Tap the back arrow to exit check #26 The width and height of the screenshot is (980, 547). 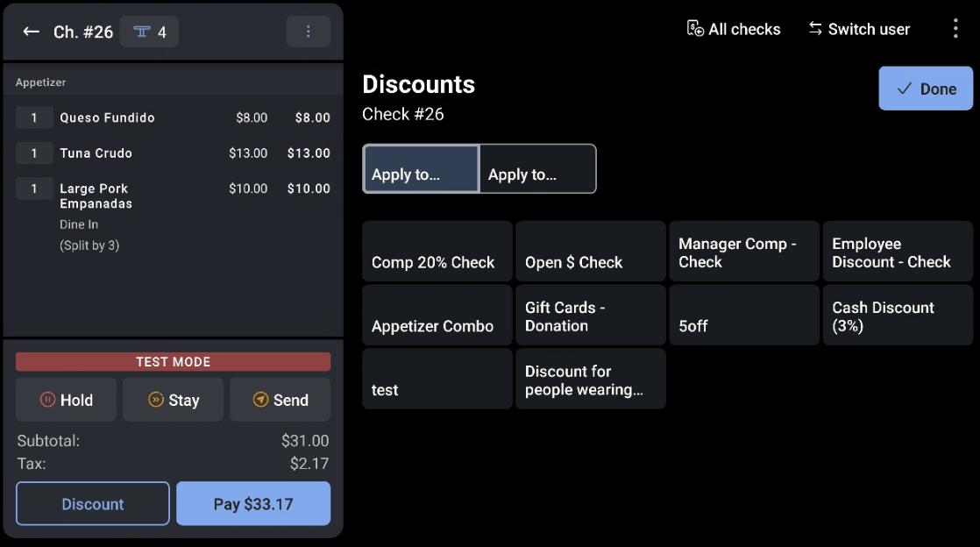(x=31, y=31)
